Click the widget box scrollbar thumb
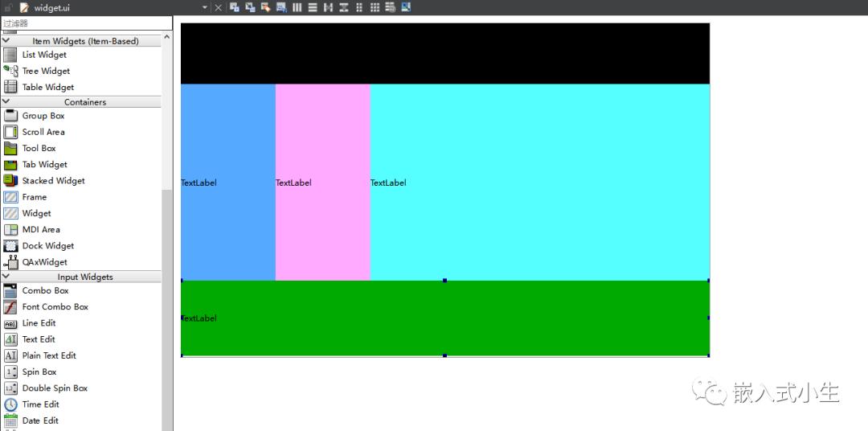The image size is (868, 431). [x=167, y=310]
